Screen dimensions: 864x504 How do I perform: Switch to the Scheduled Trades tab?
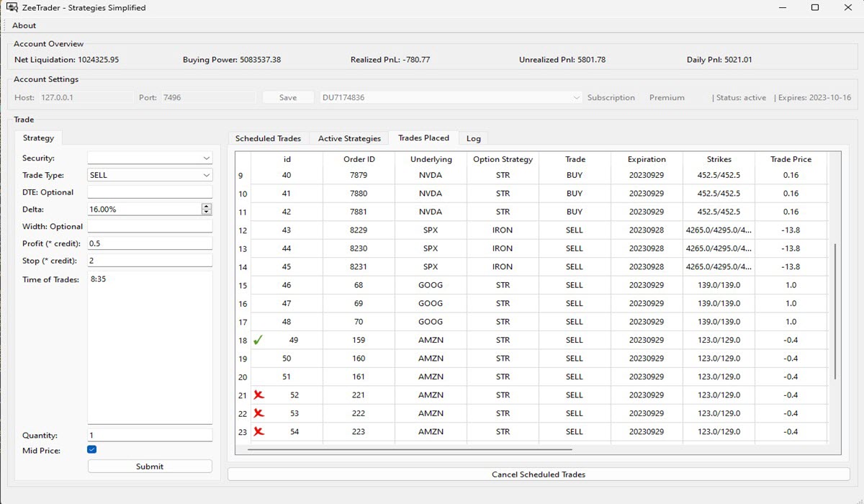click(268, 138)
